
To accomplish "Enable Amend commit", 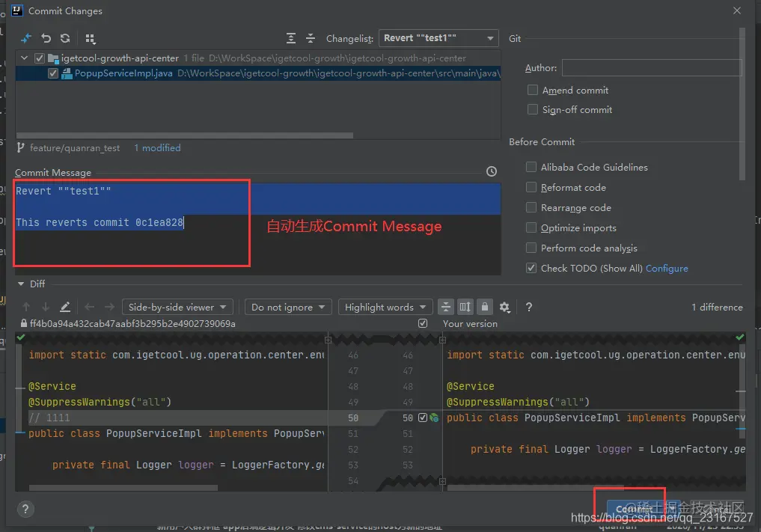I will (x=533, y=90).
